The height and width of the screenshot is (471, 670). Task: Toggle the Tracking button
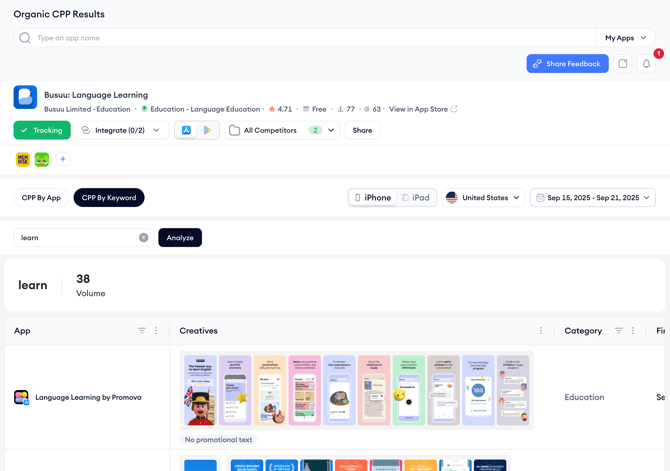click(x=42, y=130)
